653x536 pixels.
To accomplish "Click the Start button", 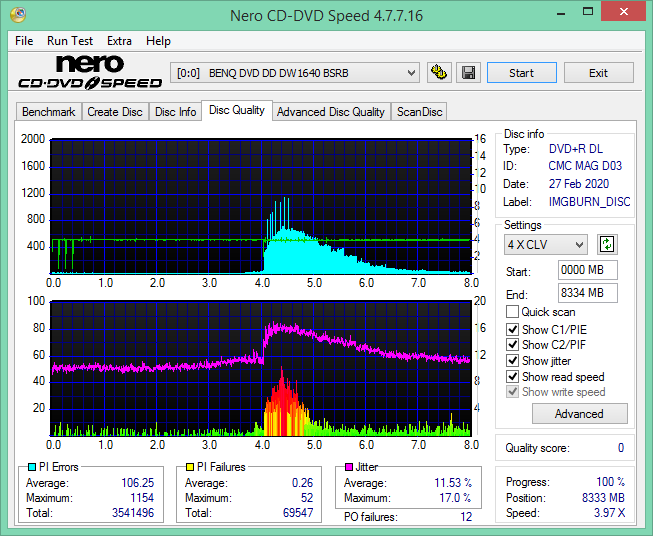I will [522, 73].
